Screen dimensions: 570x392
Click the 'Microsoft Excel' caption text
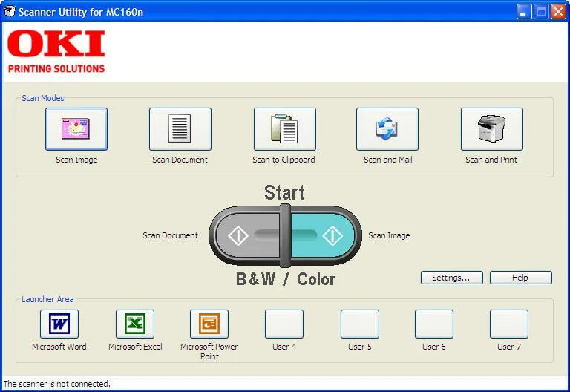(135, 347)
